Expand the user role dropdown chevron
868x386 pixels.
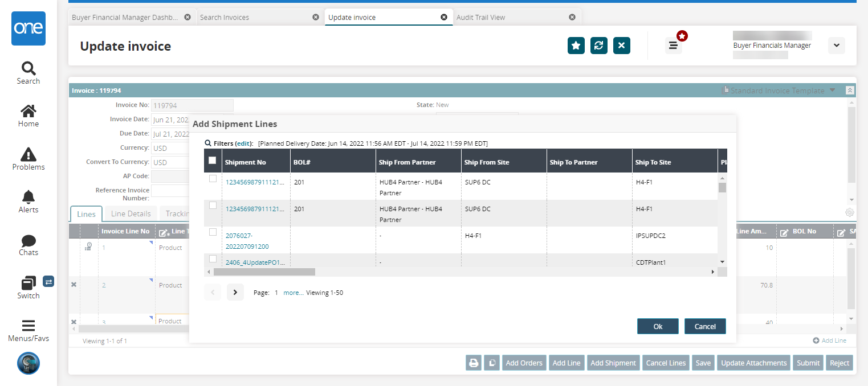coord(836,46)
